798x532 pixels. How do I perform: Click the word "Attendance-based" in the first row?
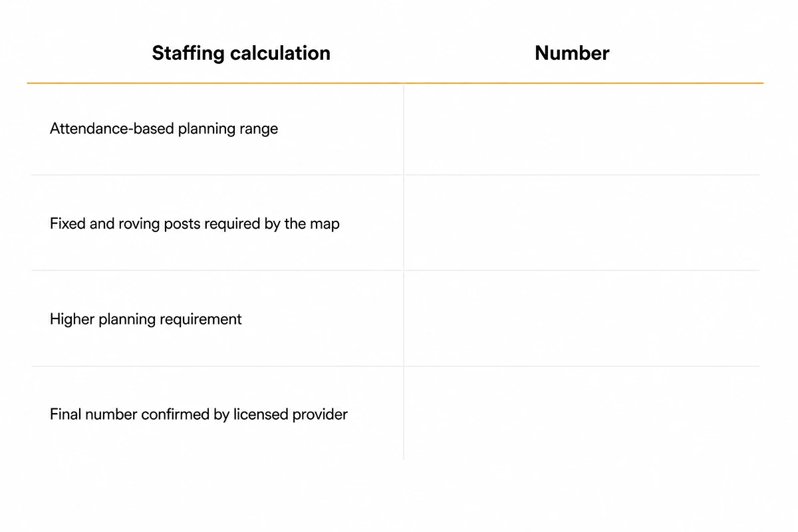(112, 128)
